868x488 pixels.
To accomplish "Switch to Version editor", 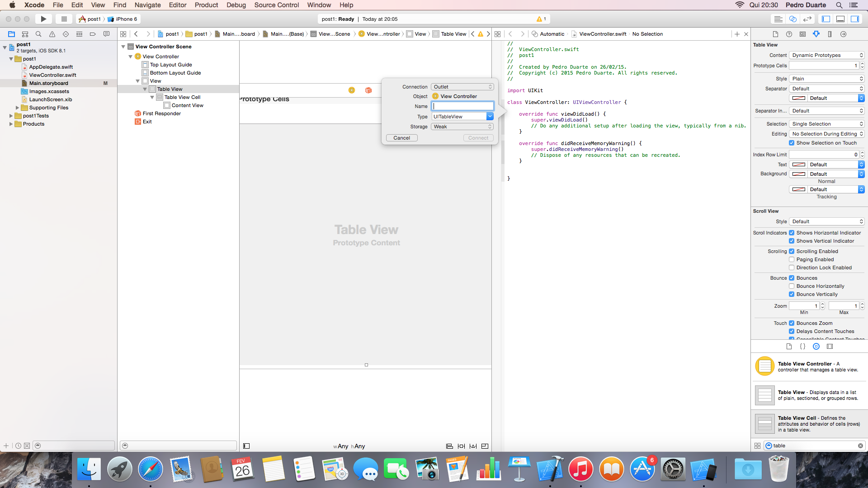I will [x=807, y=19].
